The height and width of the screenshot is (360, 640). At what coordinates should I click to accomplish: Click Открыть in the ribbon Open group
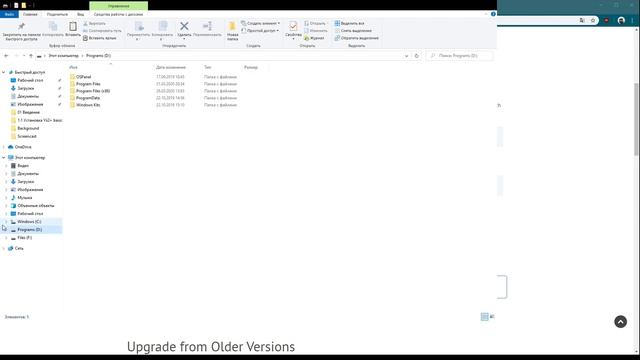coord(315,23)
